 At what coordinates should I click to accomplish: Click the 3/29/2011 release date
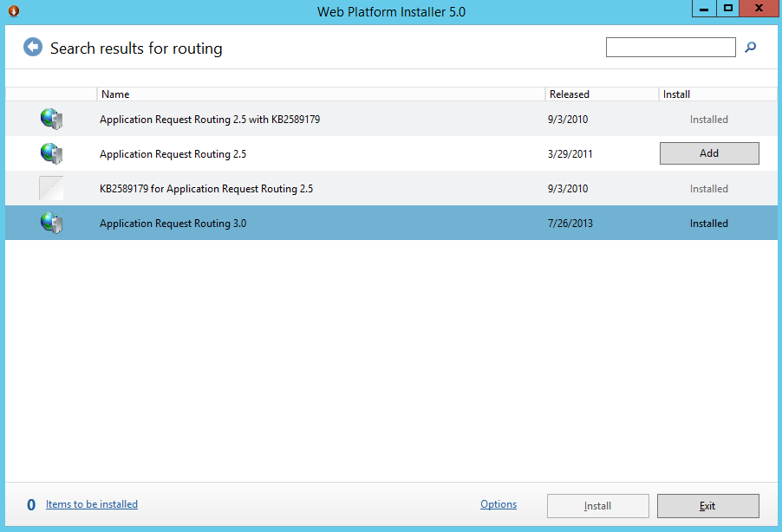point(570,154)
